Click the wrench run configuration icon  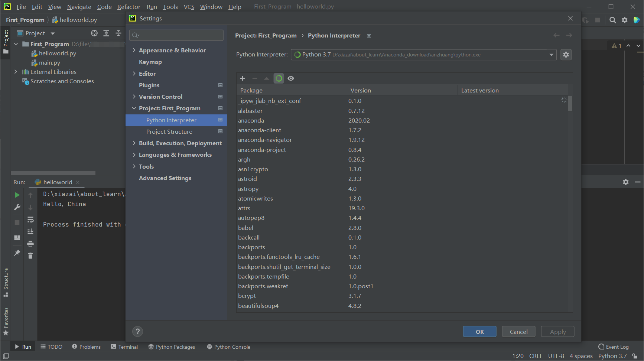17,207
